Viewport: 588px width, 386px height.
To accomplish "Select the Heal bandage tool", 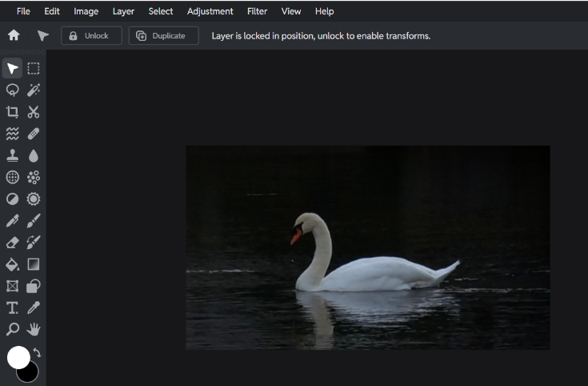I will pos(34,134).
